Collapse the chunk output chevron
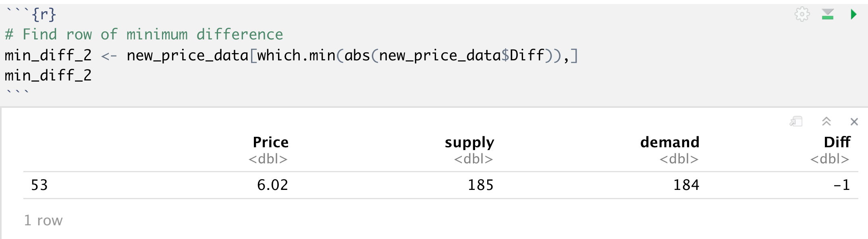The width and height of the screenshot is (868, 239). pos(826,122)
